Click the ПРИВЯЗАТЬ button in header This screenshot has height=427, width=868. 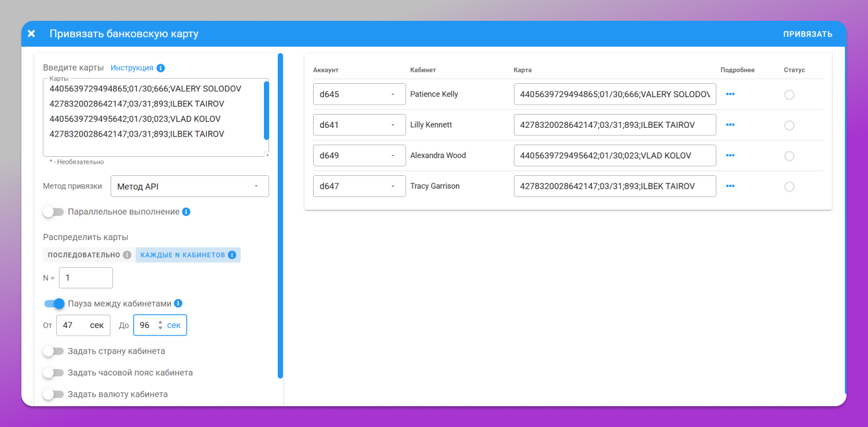tap(808, 34)
